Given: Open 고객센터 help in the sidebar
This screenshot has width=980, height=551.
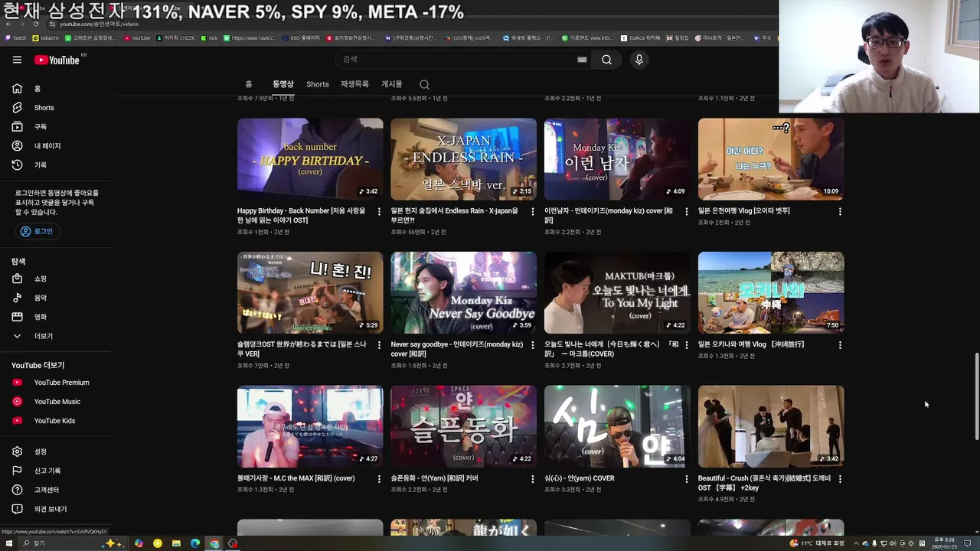Looking at the screenshot, I should [x=56, y=490].
